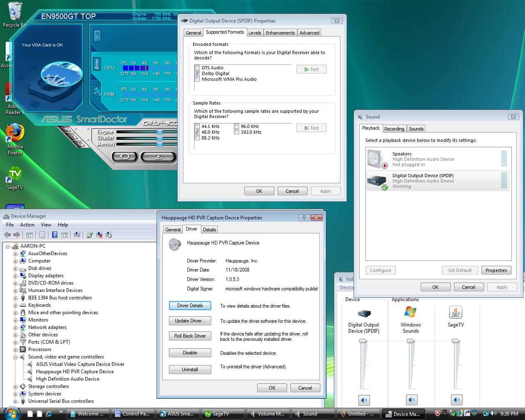525x420 pixels.
Task: Check the DTS Audio format checkbox
Action: click(x=197, y=68)
